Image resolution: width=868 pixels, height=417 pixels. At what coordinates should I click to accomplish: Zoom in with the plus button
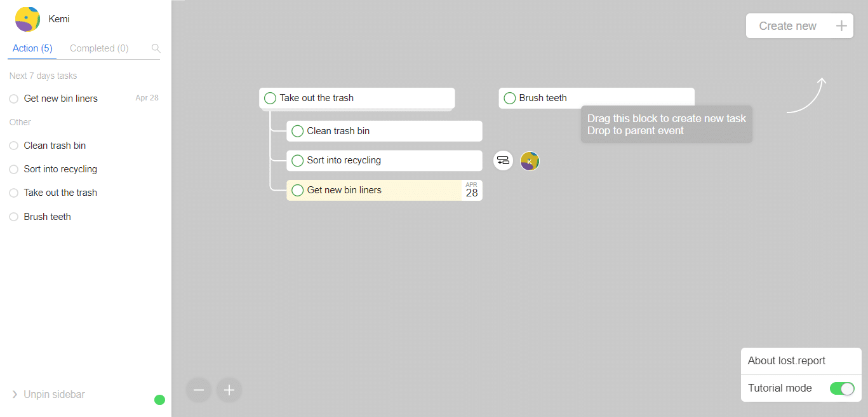click(x=229, y=390)
